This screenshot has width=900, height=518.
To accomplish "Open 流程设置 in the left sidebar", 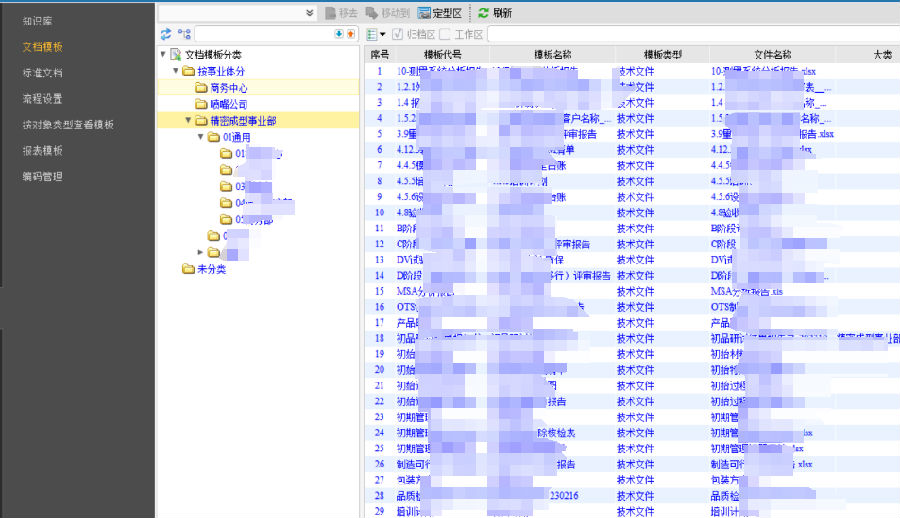I will point(42,99).
